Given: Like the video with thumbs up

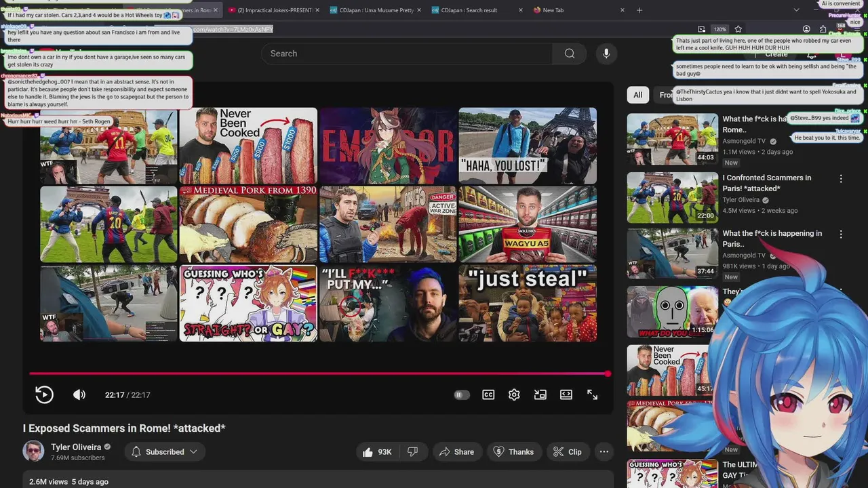Looking at the screenshot, I should point(378,452).
